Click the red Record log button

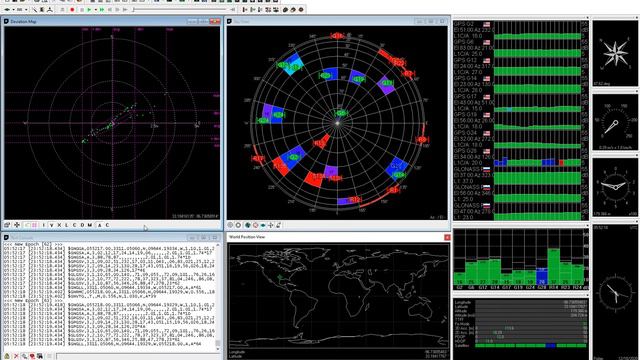(x=72, y=9)
